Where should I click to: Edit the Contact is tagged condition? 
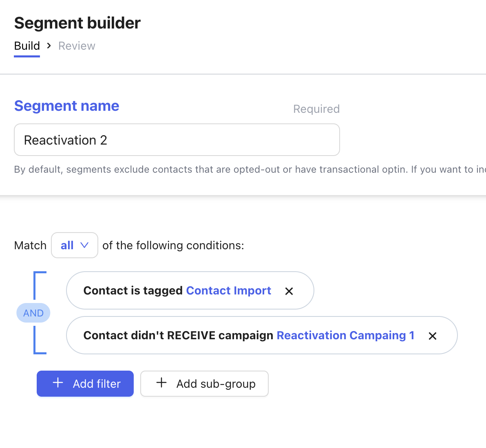point(133,290)
